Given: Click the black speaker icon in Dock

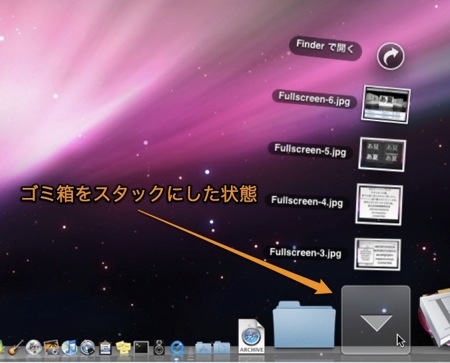Looking at the screenshot, I should (159, 348).
